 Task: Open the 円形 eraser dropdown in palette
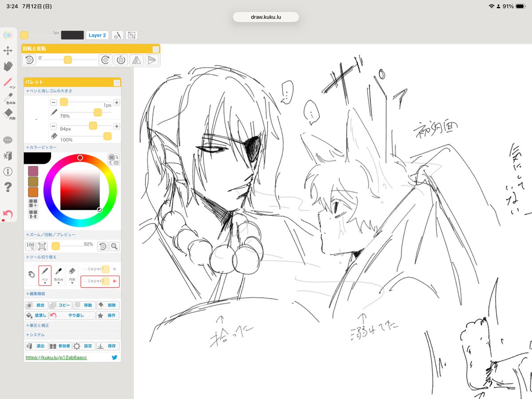72,276
